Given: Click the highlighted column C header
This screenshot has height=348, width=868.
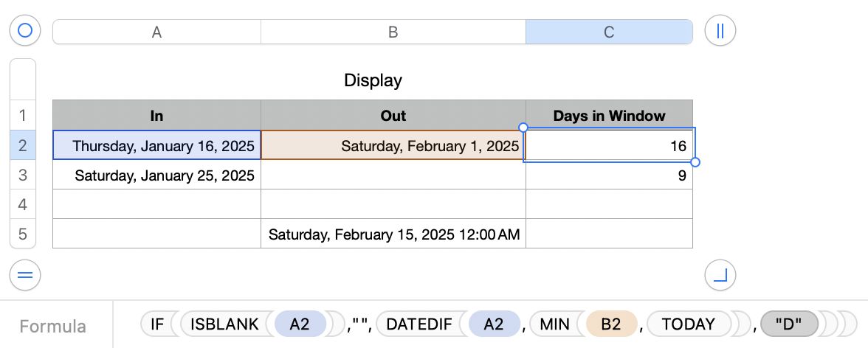Looking at the screenshot, I should click(609, 32).
